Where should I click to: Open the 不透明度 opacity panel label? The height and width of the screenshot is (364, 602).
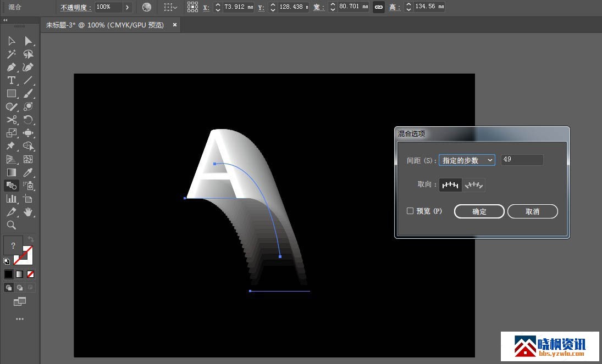[76, 8]
